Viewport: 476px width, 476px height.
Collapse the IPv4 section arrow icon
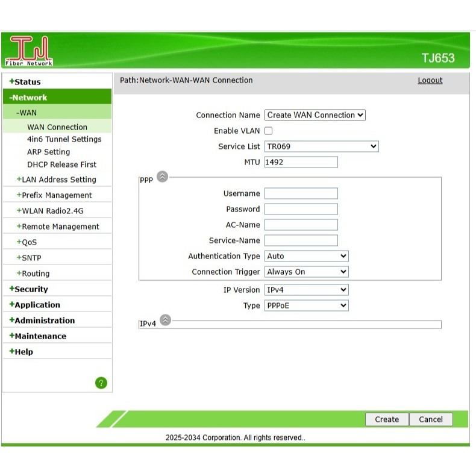tap(165, 321)
